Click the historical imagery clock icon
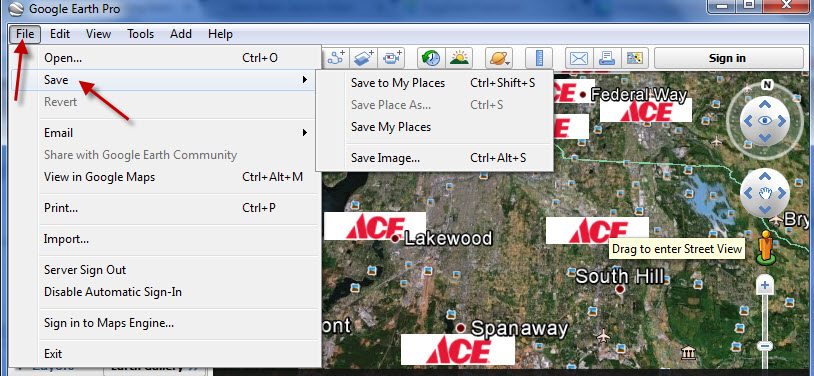The height and width of the screenshot is (376, 814). pos(430,58)
